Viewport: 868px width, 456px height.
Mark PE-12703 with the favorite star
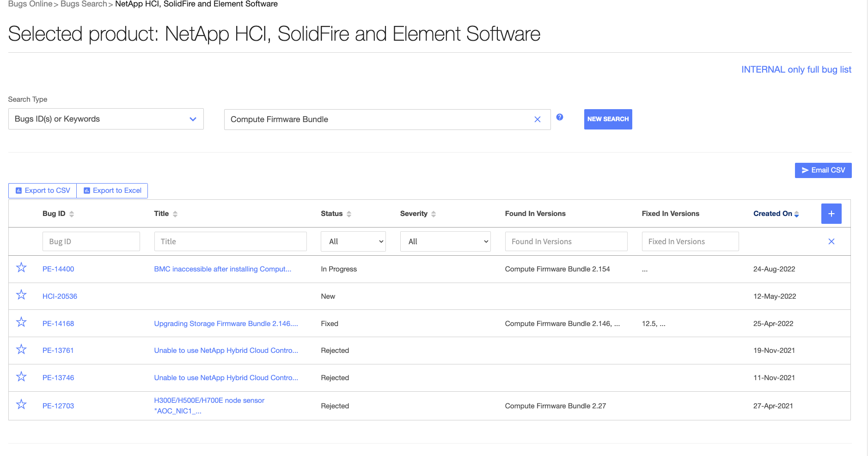tap(21, 403)
